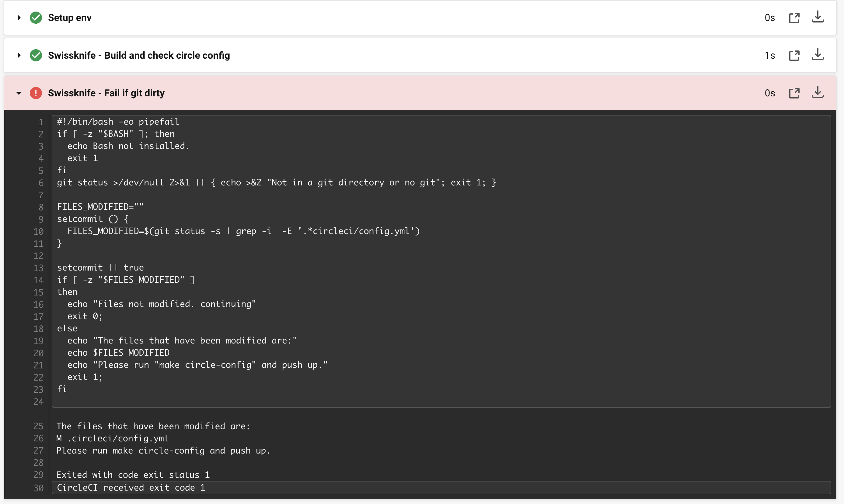Viewport: 844px width, 504px height.
Task: Open Build and check step externally
Action: pos(795,55)
